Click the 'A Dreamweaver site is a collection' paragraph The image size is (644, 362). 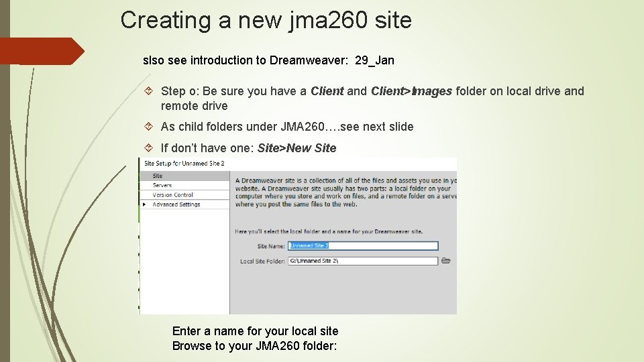click(346, 192)
